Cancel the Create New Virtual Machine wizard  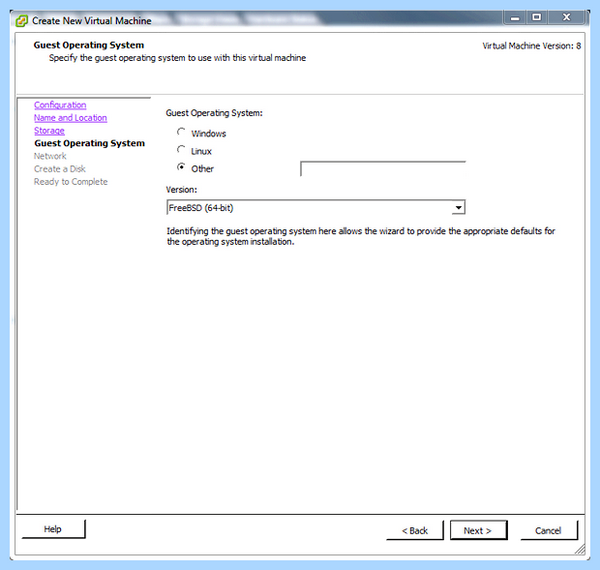(x=549, y=531)
